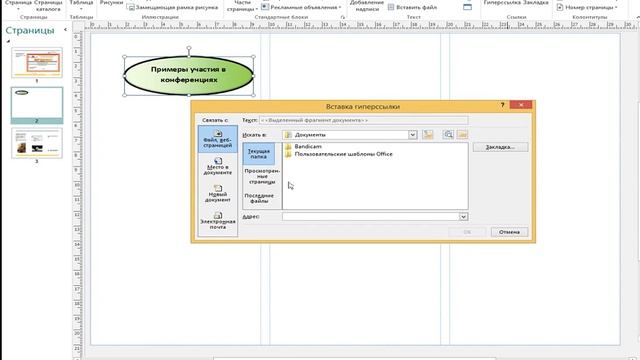Open help question mark in dialog
640x360 pixels.
(502, 105)
